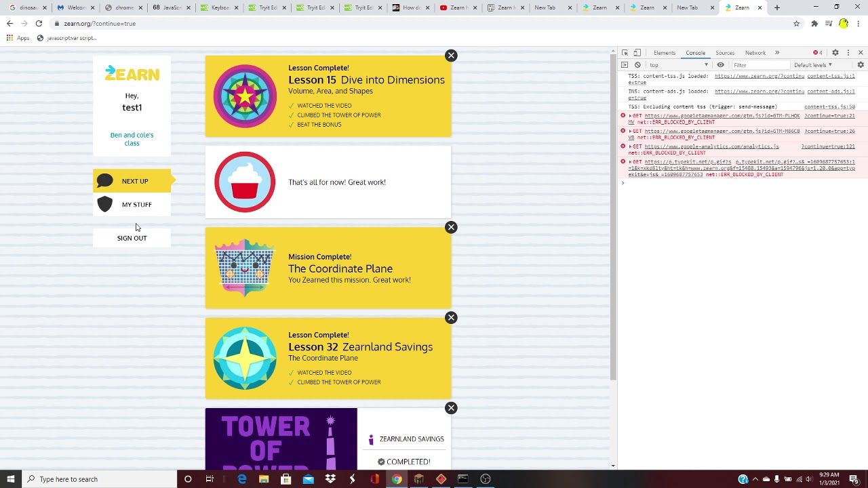Select the NEXT UP sidebar item
This screenshot has width=868, height=488.
point(132,181)
